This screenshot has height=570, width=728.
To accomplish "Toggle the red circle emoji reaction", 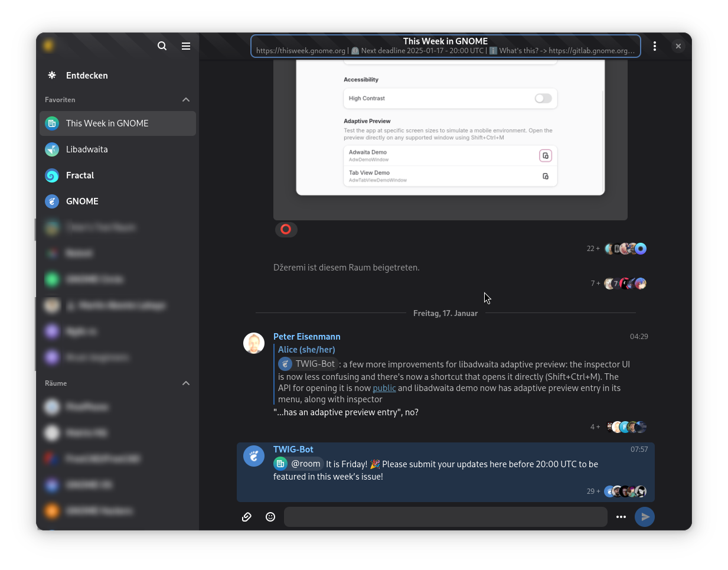I will [x=286, y=230].
